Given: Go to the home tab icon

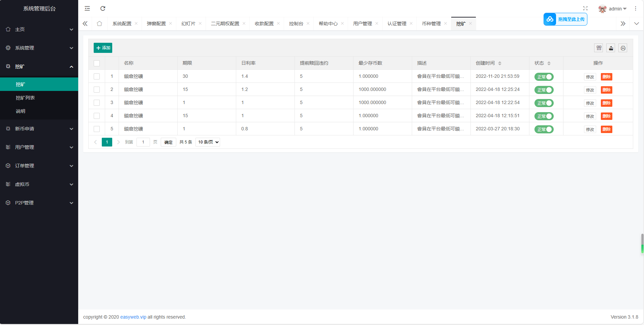Looking at the screenshot, I should (x=99, y=24).
